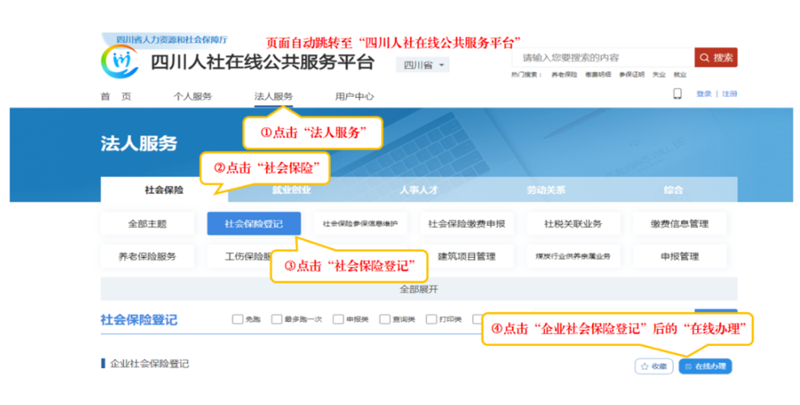Choose the 缴费信息管理 topic
Screen dimensions: 800x405
(x=680, y=223)
